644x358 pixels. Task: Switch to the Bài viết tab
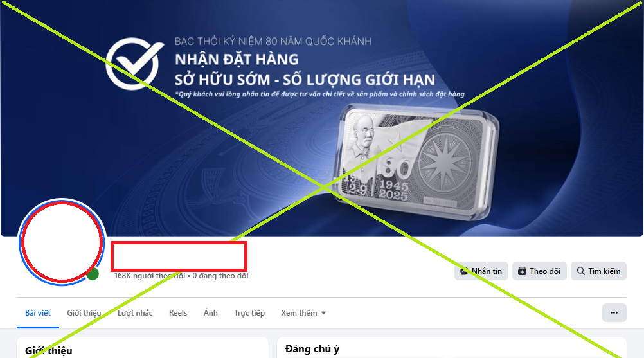pyautogui.click(x=38, y=313)
